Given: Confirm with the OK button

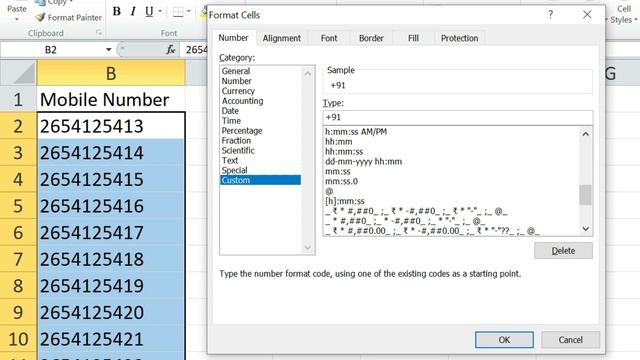Looking at the screenshot, I should click(x=504, y=340).
